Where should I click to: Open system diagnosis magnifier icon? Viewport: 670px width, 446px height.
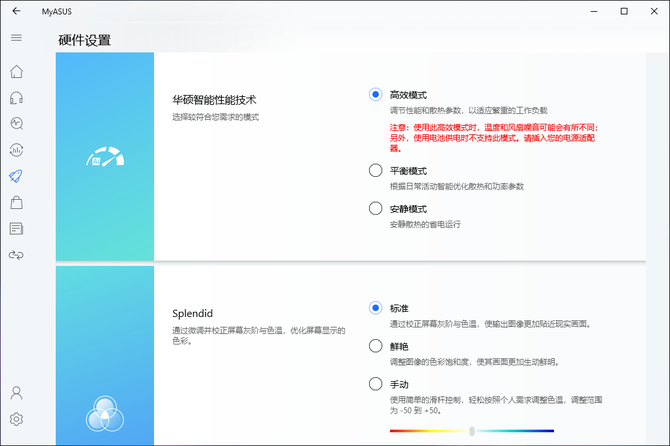coord(16,124)
